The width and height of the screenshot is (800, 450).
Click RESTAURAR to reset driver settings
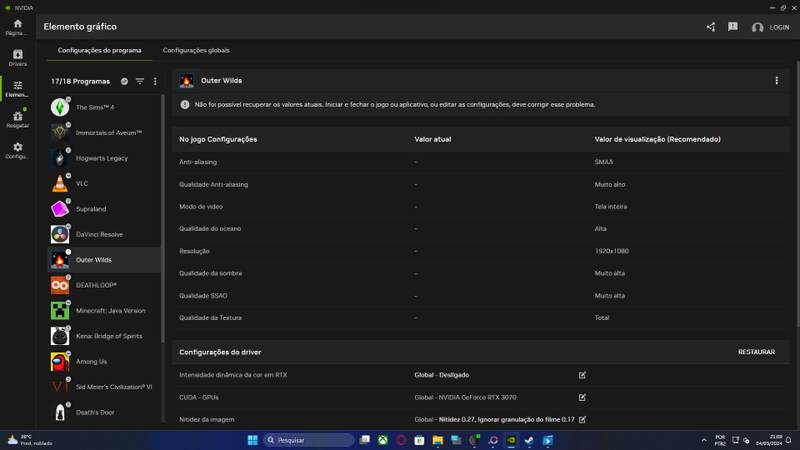coord(756,352)
